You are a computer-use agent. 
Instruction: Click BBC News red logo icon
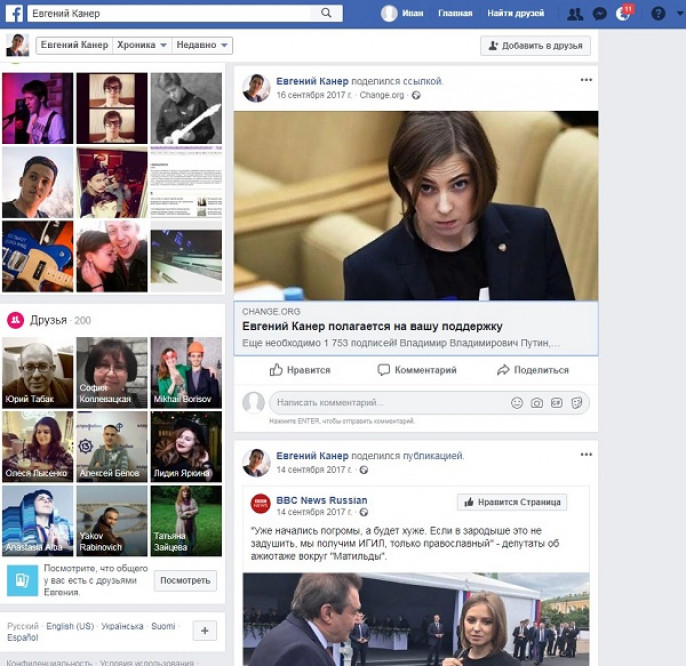[260, 504]
